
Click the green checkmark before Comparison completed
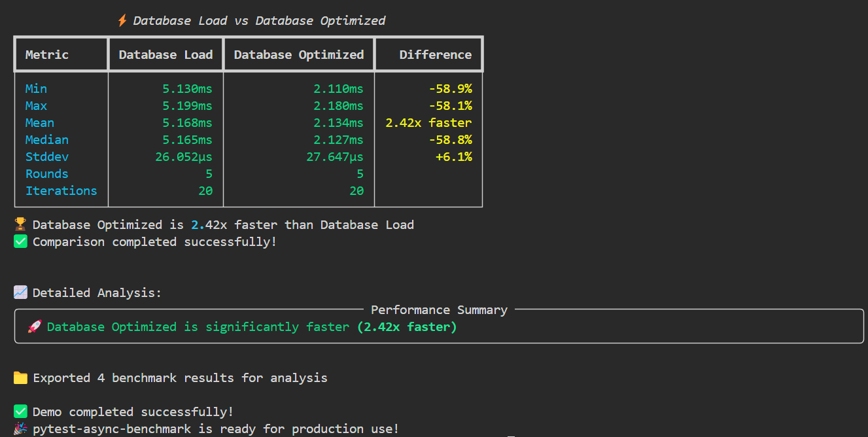coord(20,242)
